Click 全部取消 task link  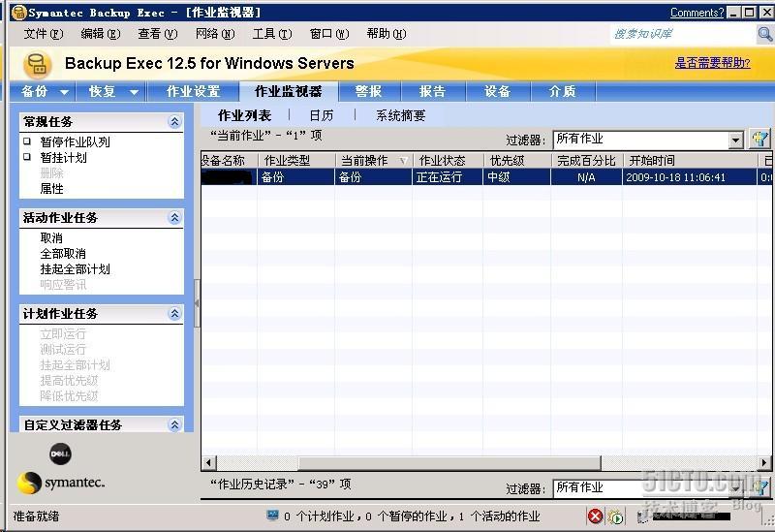[x=63, y=254]
